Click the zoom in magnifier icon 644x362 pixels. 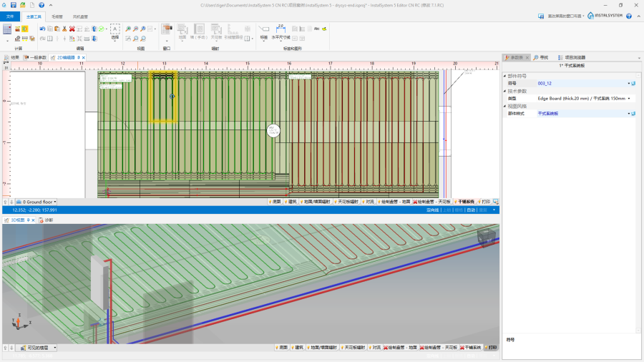[x=128, y=29]
